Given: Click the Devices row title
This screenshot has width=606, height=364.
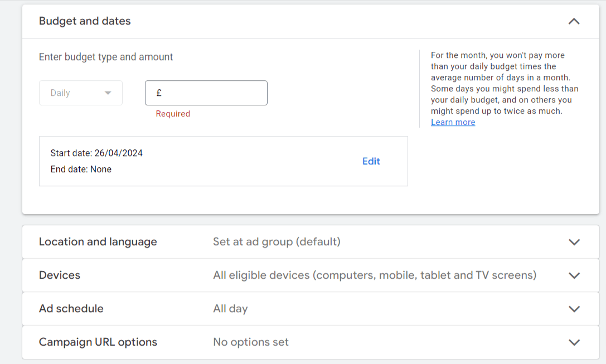Looking at the screenshot, I should (x=60, y=275).
